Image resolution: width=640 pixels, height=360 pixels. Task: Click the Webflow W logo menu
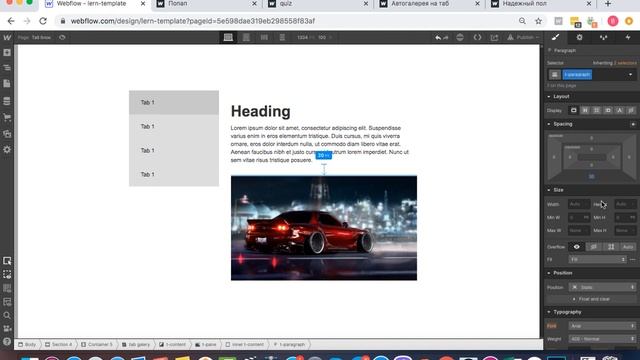(7, 37)
